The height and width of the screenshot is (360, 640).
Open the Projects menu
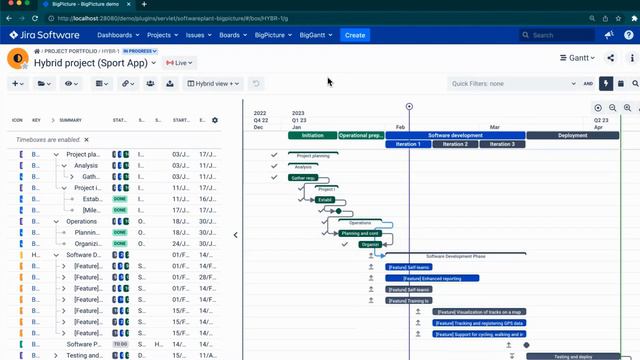162,35
